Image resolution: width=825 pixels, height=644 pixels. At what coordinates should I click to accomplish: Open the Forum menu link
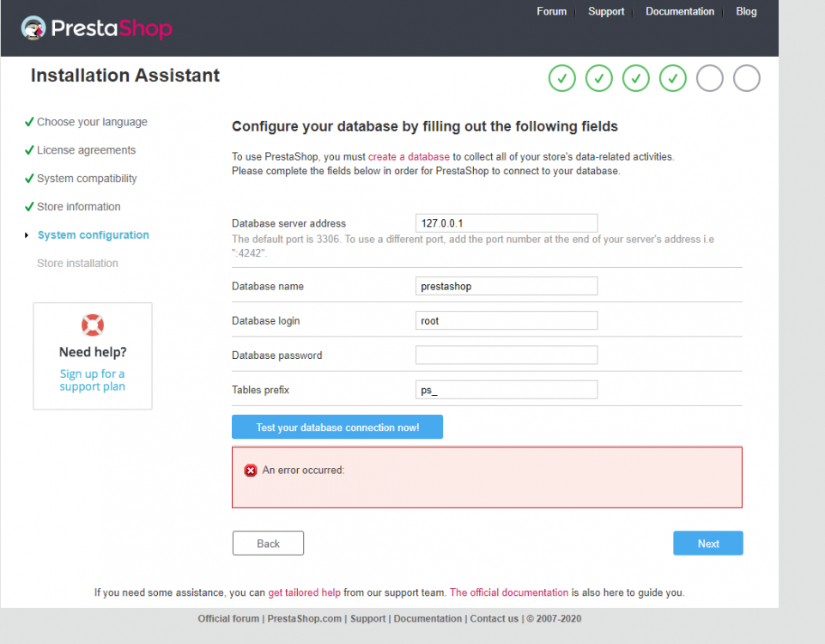[x=551, y=11]
